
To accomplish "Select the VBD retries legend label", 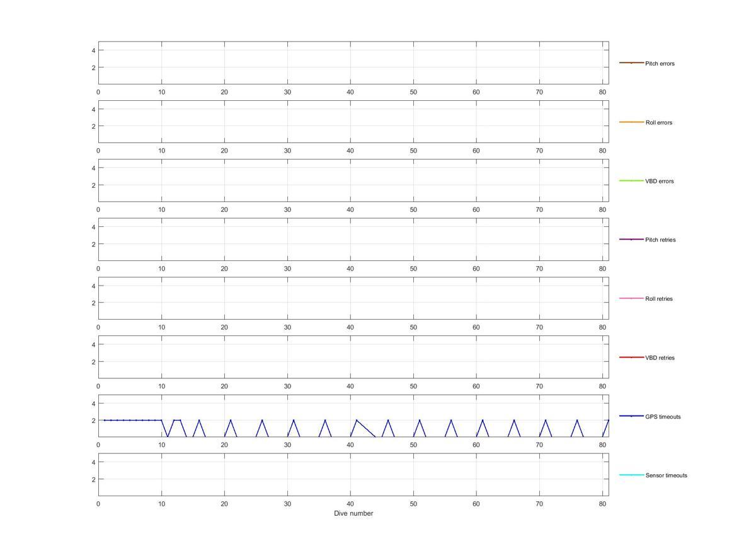I will 660,357.
